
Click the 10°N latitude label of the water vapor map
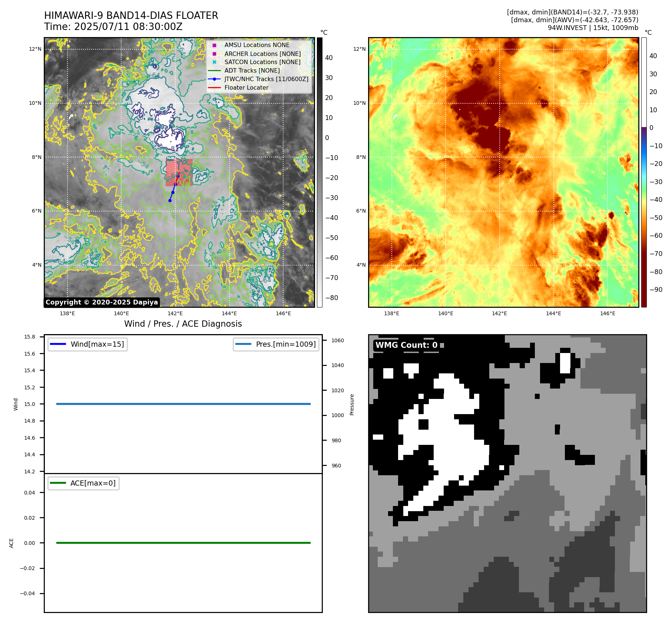pyautogui.click(x=360, y=103)
